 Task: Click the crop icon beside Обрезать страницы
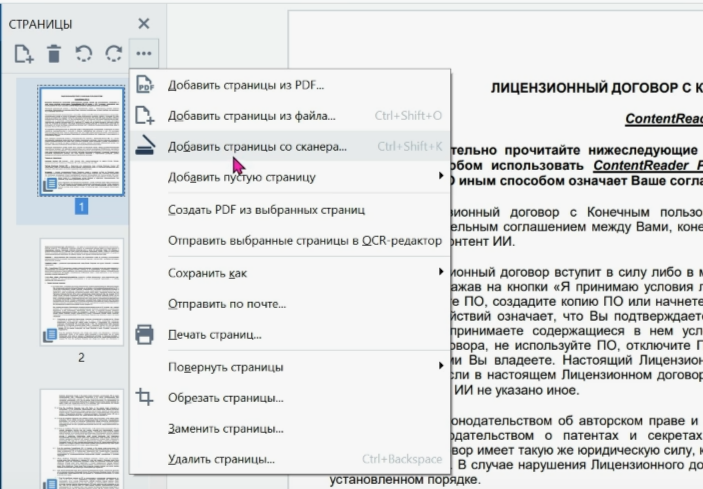point(144,397)
